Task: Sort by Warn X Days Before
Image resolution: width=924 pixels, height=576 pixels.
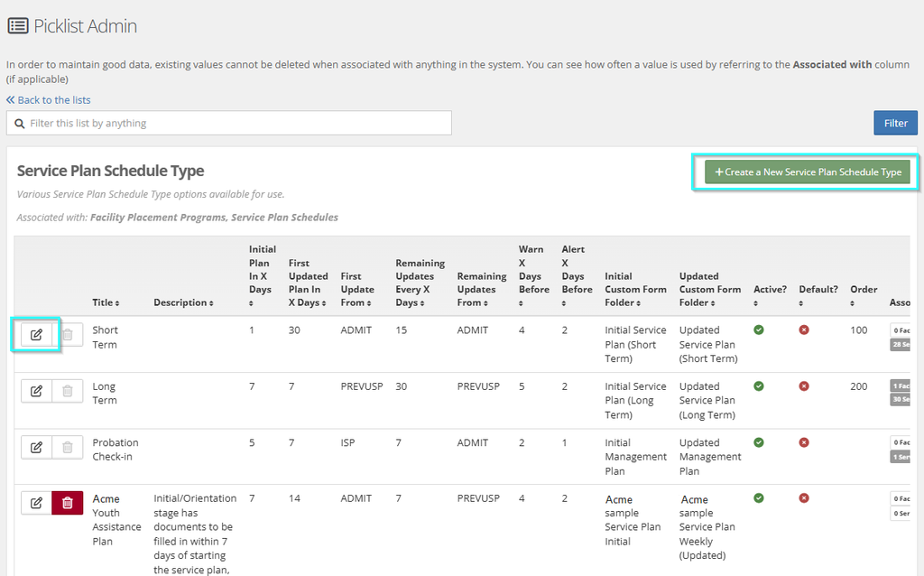Action: [534, 276]
